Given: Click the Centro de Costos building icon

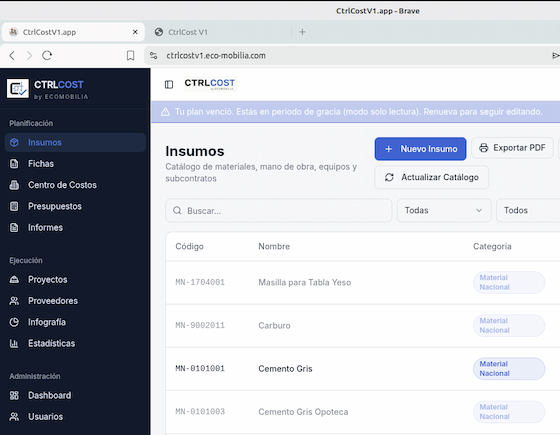Looking at the screenshot, I should click(x=14, y=185).
